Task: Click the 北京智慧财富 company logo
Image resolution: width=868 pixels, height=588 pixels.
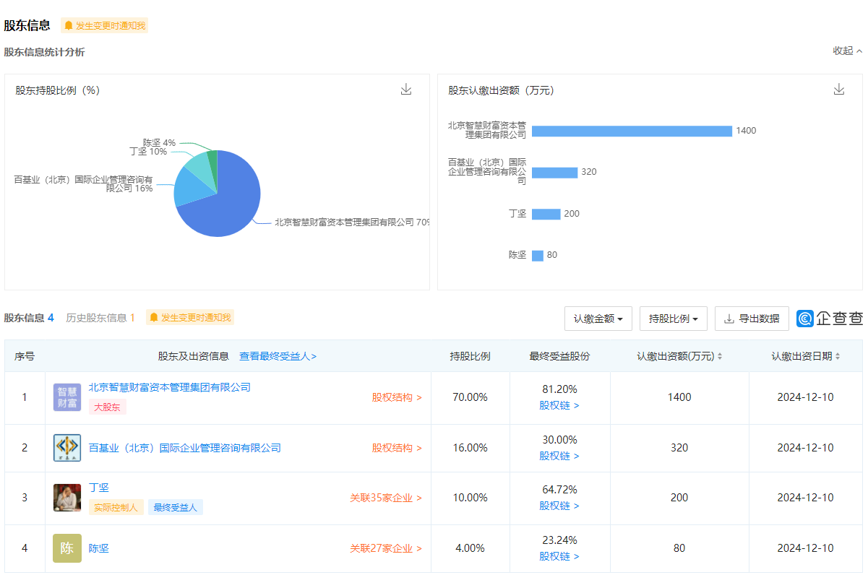Action: click(67, 397)
